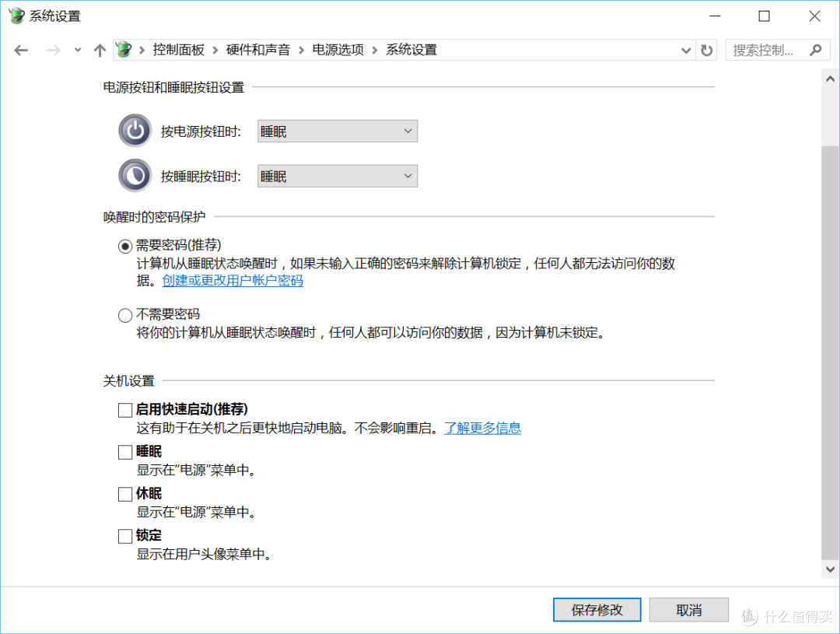Select the 不需要密码 radio option
This screenshot has height=634, width=840.
(124, 314)
